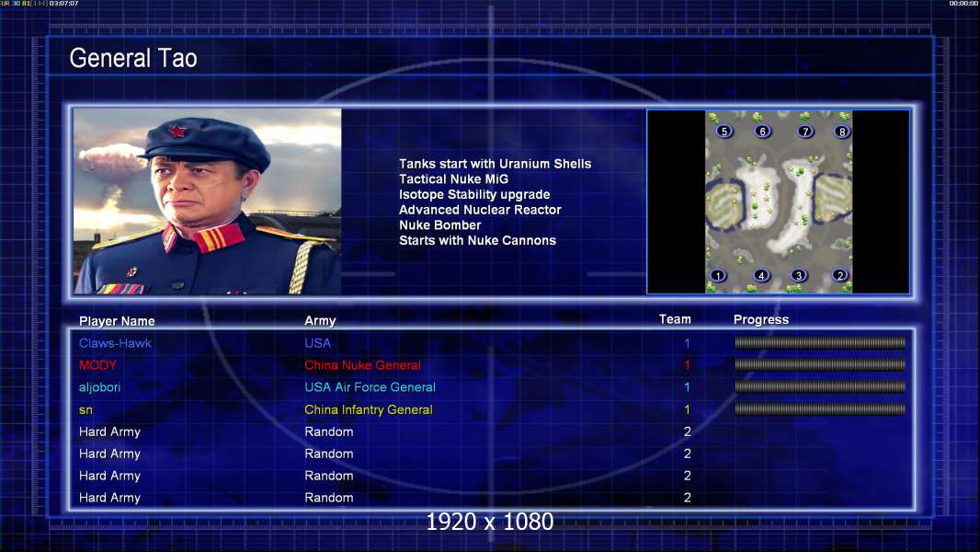Click the USA army entry for Claws-Hawk
This screenshot has height=552, width=980.
point(317,343)
